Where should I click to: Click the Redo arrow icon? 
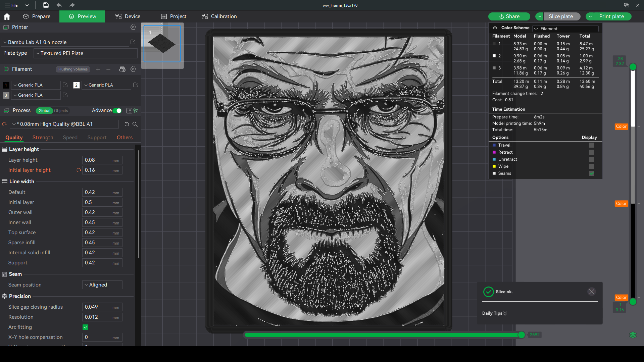pyautogui.click(x=72, y=5)
